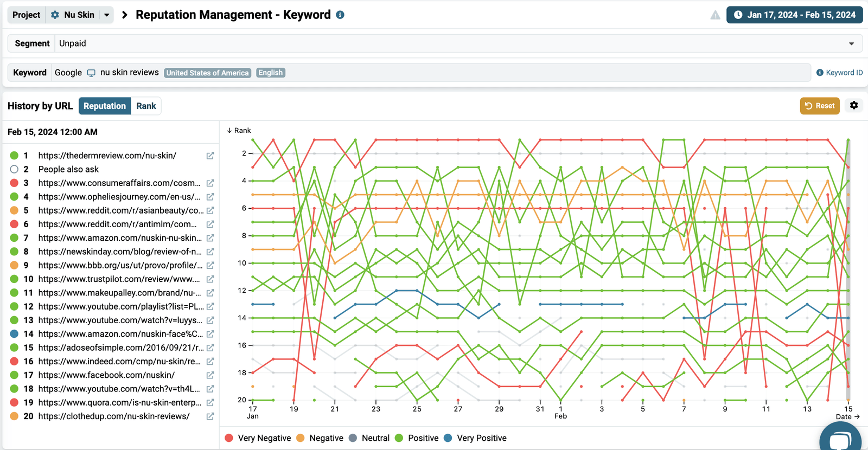868x450 pixels.
Task: Open external link for consumeraffairs.com URL
Action: 210,183
